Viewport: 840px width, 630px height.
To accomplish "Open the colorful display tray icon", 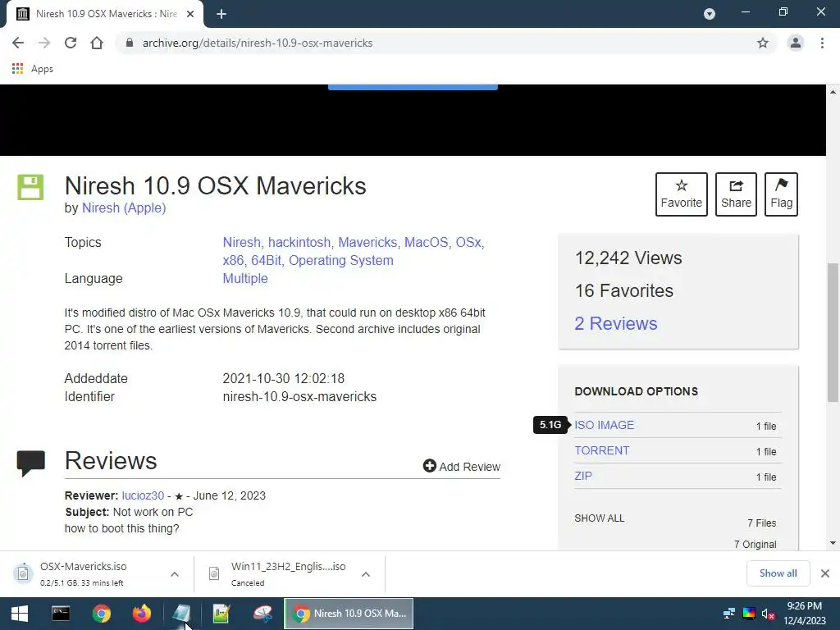I will pyautogui.click(x=749, y=614).
